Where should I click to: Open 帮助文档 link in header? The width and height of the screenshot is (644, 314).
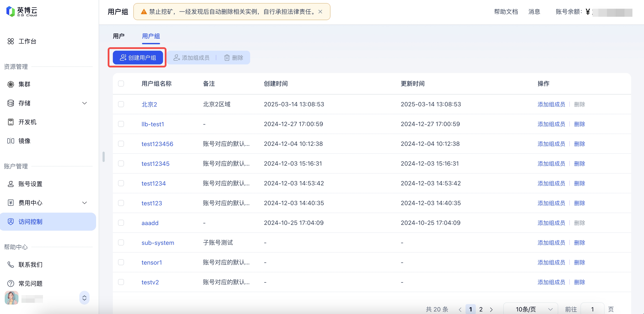[506, 12]
